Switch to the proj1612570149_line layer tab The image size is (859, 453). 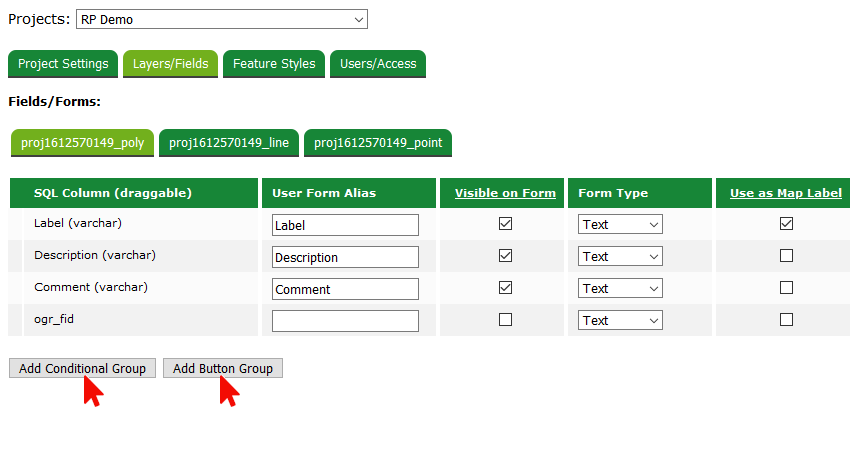click(229, 143)
